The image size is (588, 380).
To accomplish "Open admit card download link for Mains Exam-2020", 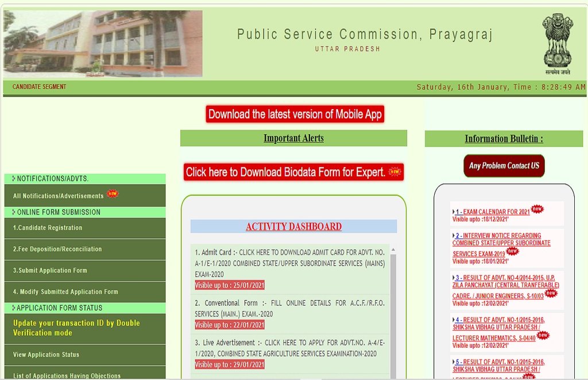I will 290,263.
